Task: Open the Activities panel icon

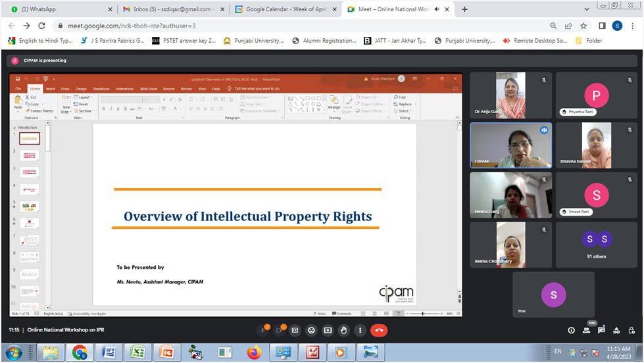Action: click(x=616, y=330)
